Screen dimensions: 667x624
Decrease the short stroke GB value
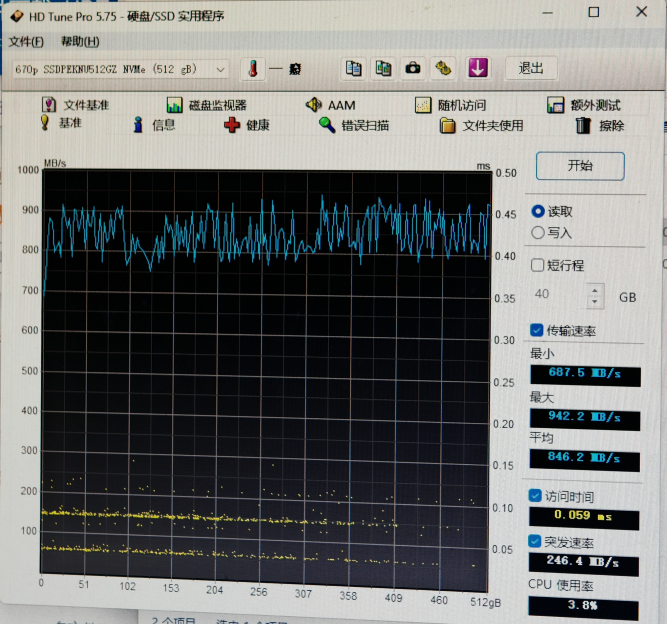(595, 302)
